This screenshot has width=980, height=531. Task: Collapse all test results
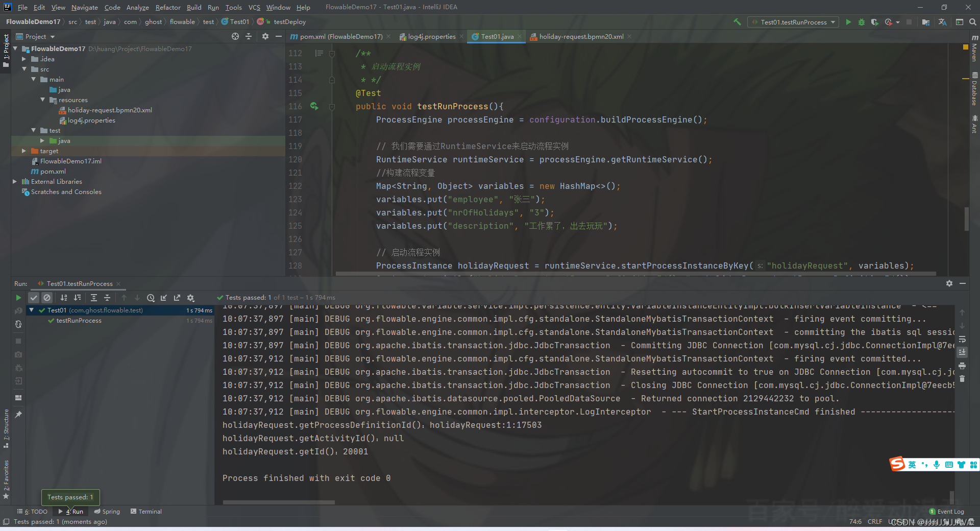(107, 298)
